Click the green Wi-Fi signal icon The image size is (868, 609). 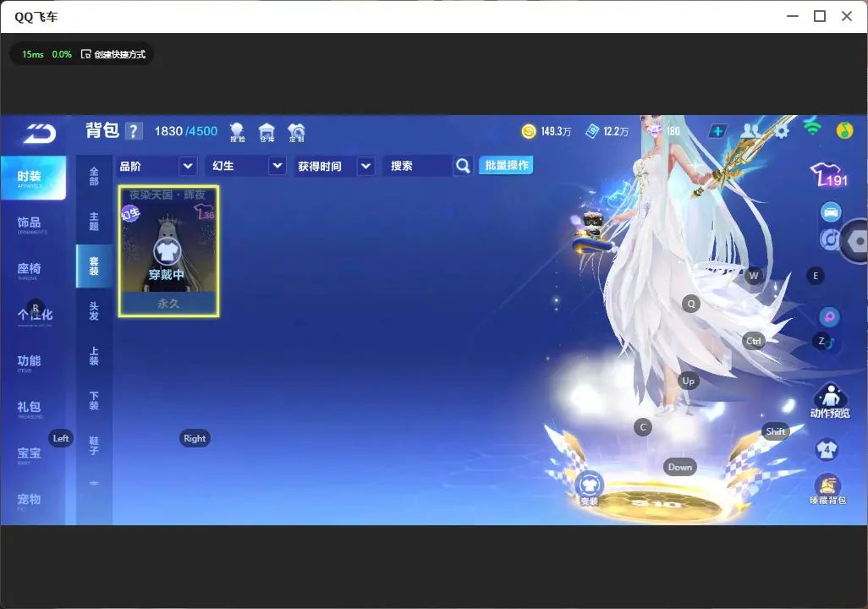click(x=812, y=129)
